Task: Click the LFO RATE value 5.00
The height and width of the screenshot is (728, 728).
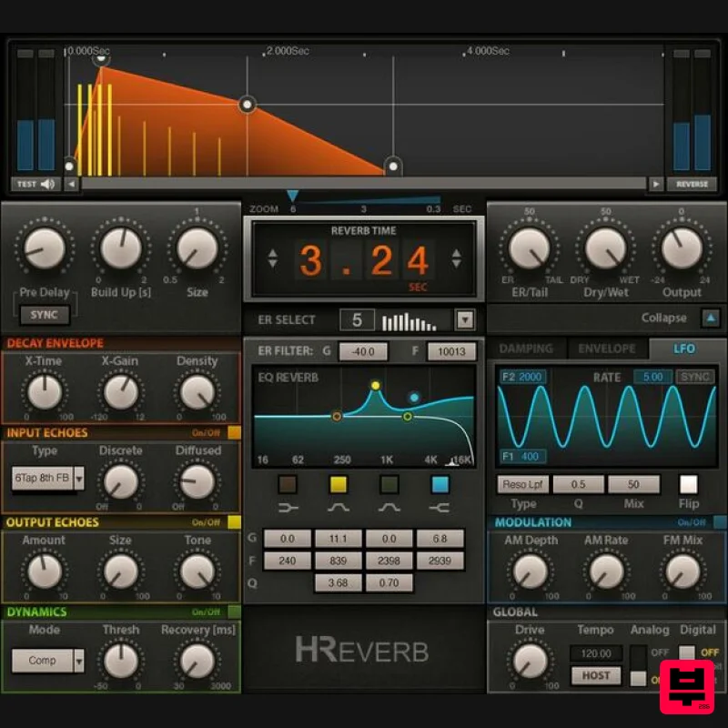Action: point(653,377)
